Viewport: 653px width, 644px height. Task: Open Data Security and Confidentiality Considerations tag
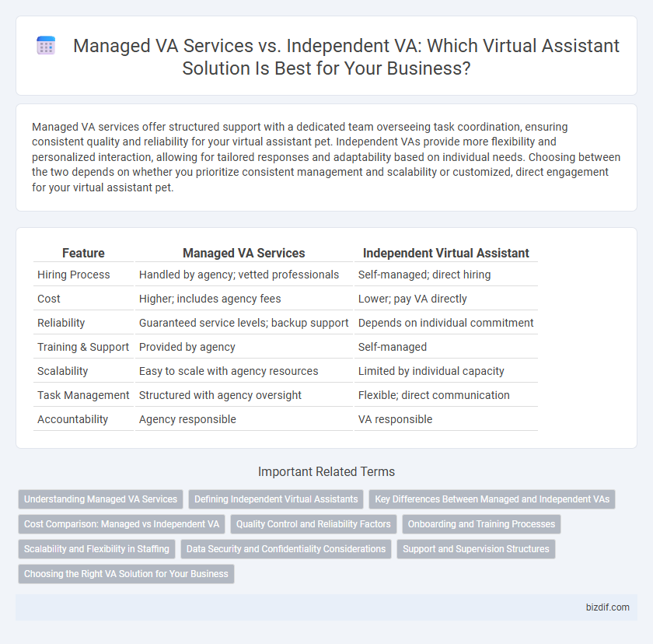pos(286,549)
